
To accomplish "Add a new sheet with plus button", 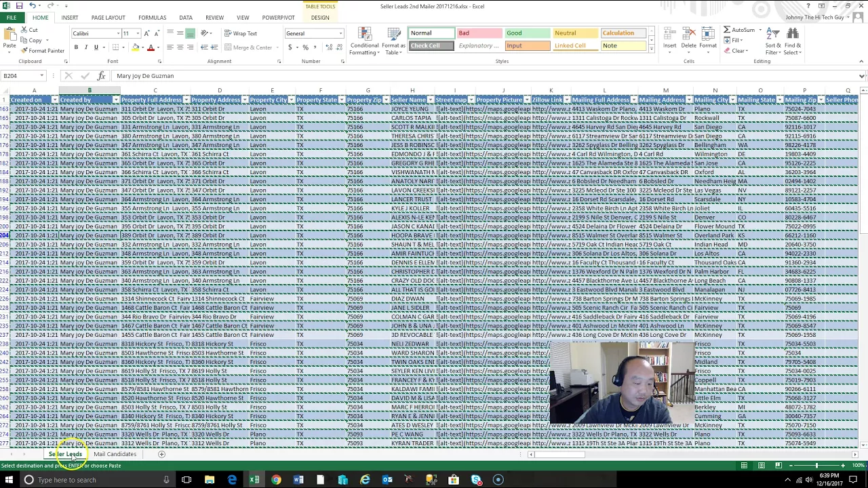I will tap(161, 454).
